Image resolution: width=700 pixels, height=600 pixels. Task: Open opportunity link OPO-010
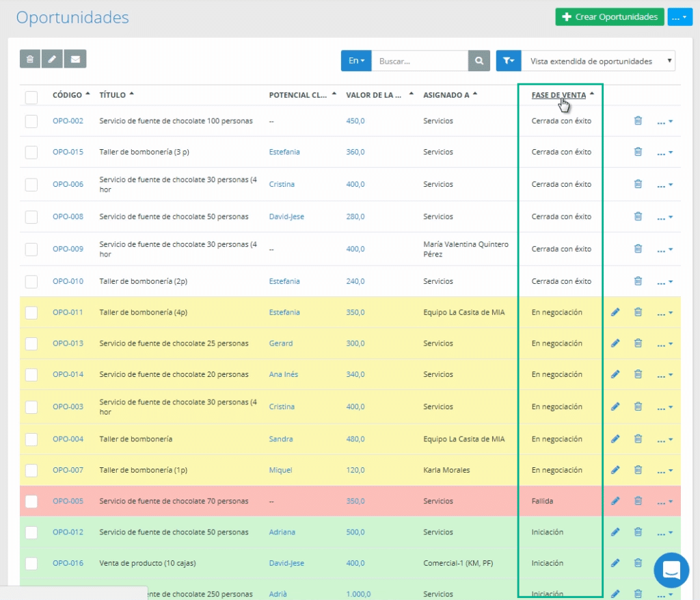(68, 281)
